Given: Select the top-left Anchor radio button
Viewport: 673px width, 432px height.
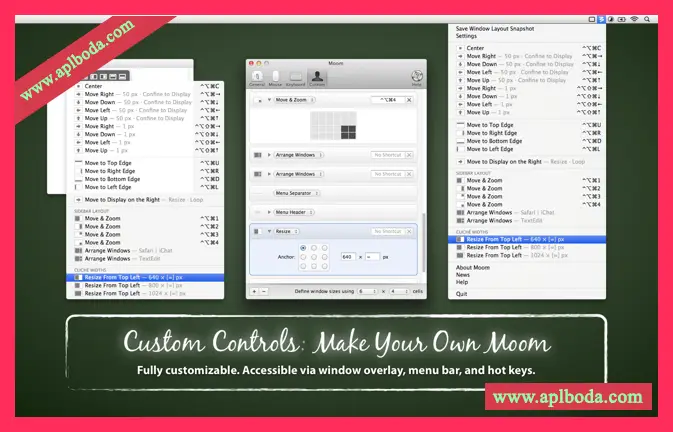Looking at the screenshot, I should [303, 248].
